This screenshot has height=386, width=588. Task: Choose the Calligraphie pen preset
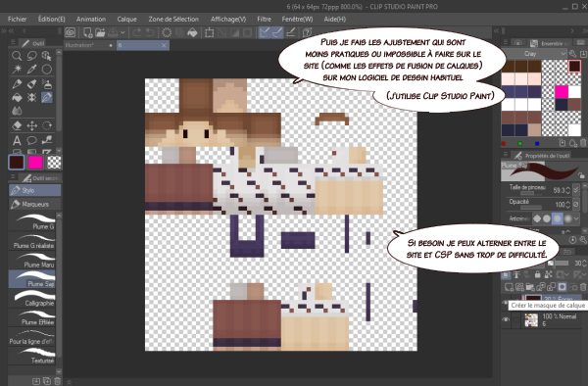click(x=32, y=298)
